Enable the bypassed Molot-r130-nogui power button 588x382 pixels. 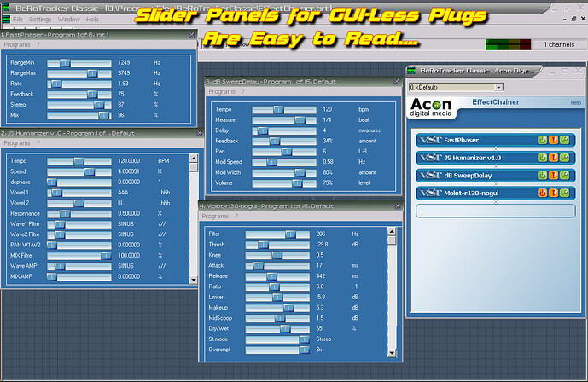[x=542, y=193]
